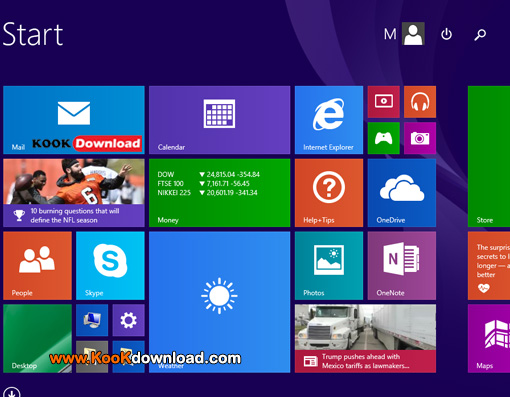Open the Mail tile

coord(74,120)
